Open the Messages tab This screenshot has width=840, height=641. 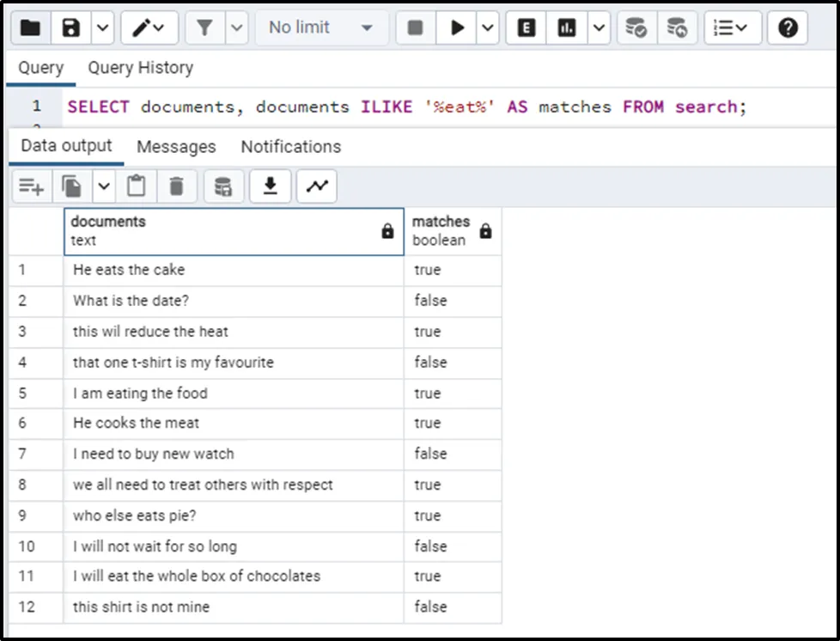176,147
